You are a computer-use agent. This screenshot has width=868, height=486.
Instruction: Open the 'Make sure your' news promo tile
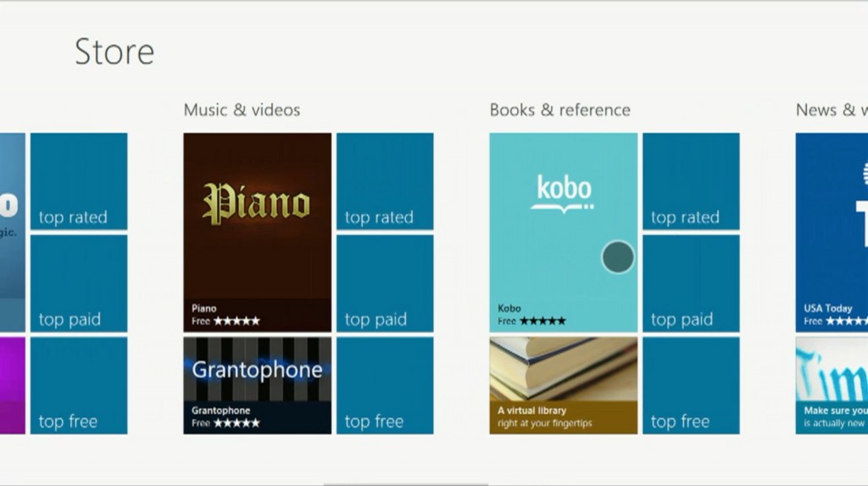(x=832, y=386)
